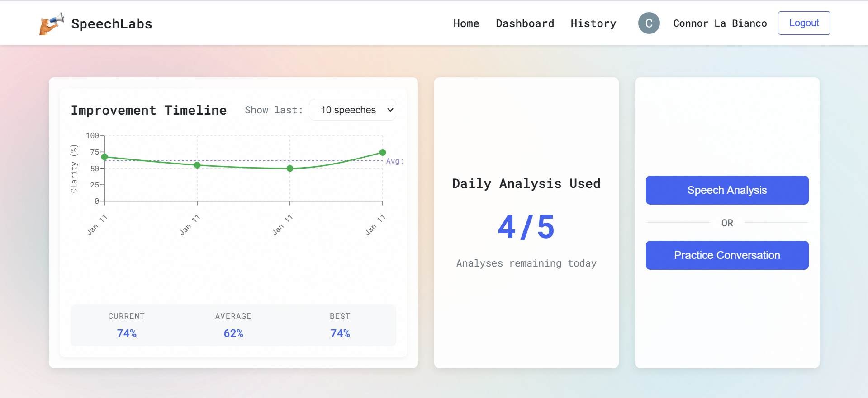The height and width of the screenshot is (398, 868).
Task: Click the Daily Analysis Used heading
Action: click(526, 183)
